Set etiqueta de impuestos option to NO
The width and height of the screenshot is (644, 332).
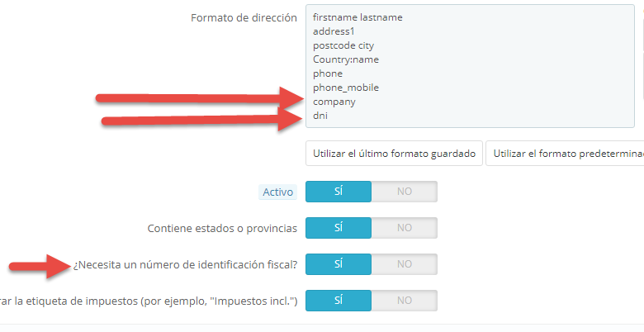click(404, 301)
